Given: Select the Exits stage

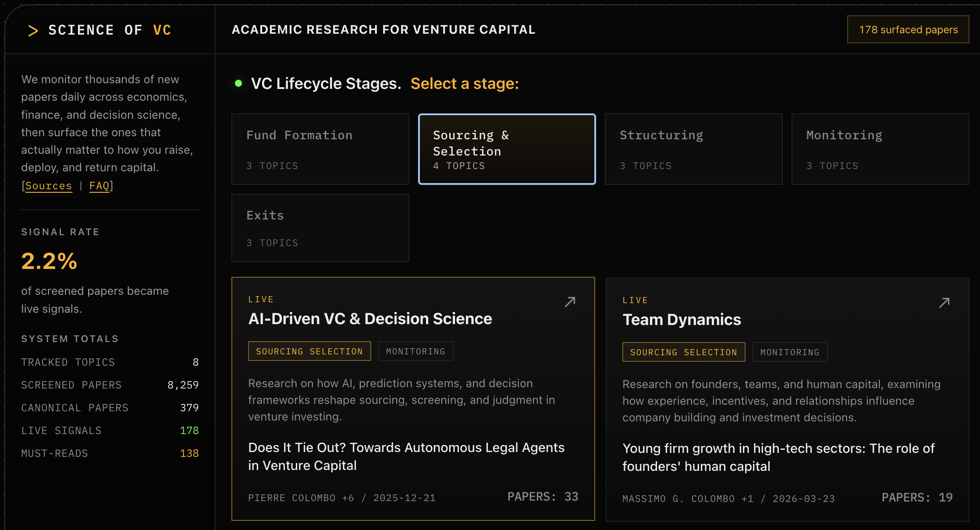Looking at the screenshot, I should 320,227.
